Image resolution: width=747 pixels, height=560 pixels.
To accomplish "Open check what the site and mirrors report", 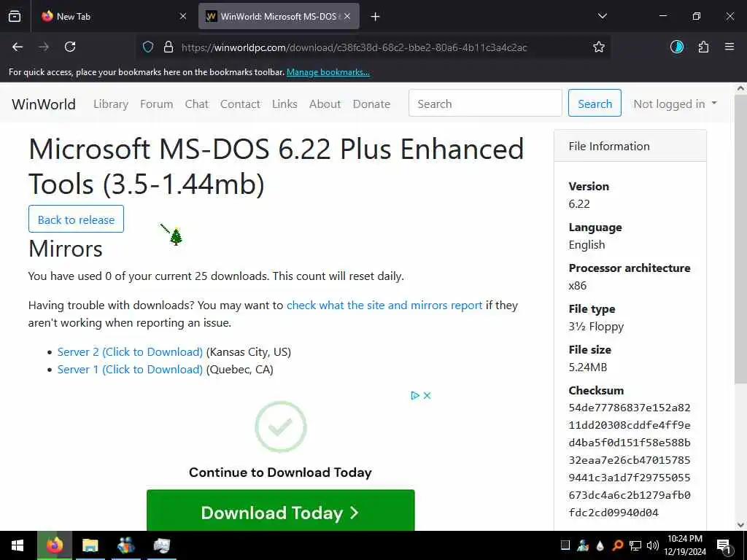I will [x=384, y=306].
